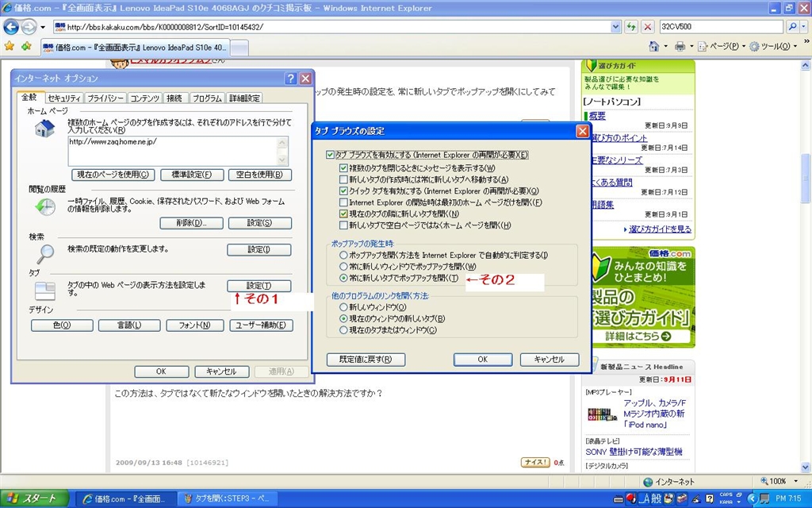812x508 pixels.
Task: Click the home page URL text box
Action: [x=178, y=151]
